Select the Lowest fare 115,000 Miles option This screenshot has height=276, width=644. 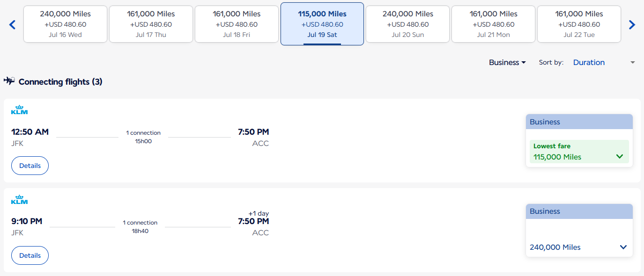[x=579, y=152]
